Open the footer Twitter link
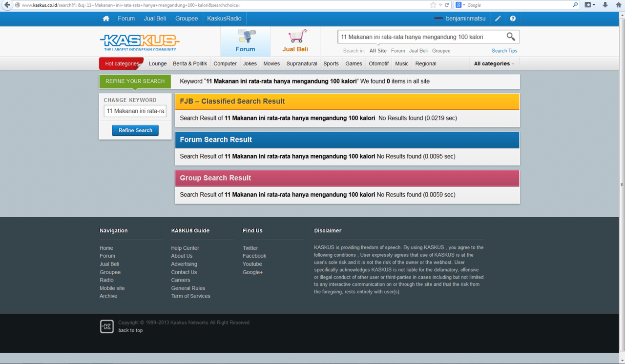Image resolution: width=625 pixels, height=364 pixels. (x=250, y=248)
